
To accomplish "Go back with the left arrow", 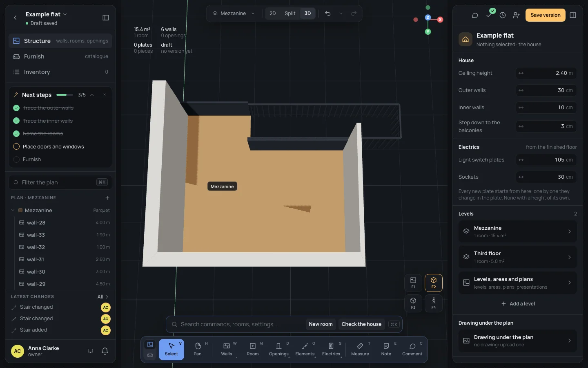I will (15, 18).
